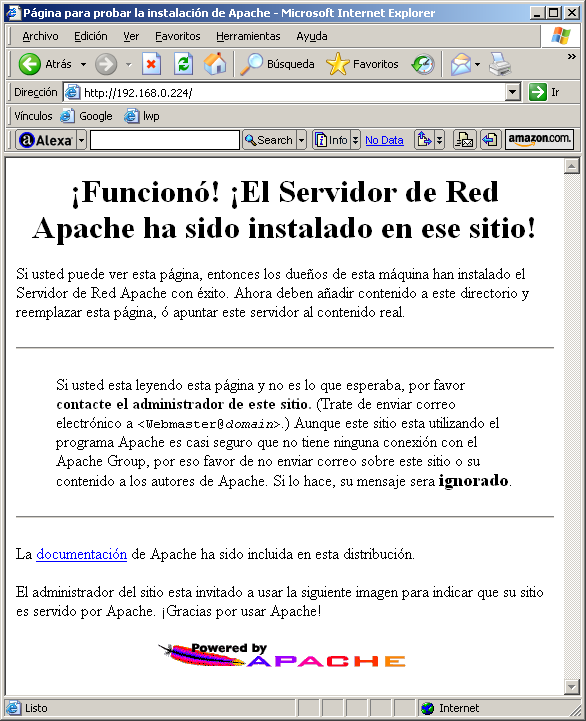Expand the toolbar overflow chevron

tap(571, 56)
